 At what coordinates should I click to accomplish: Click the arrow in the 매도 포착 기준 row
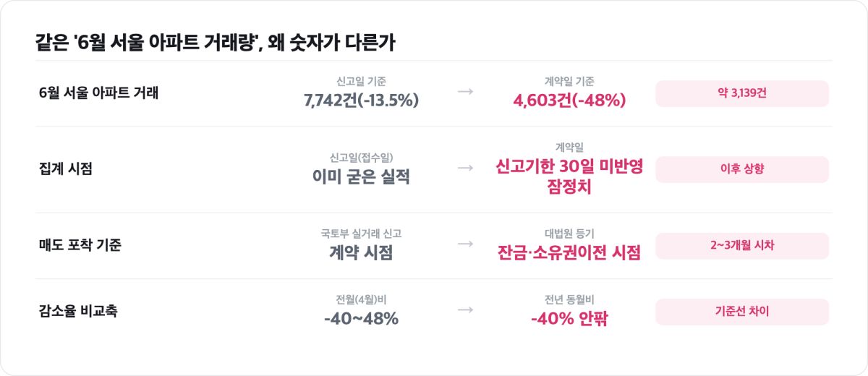[x=466, y=244]
